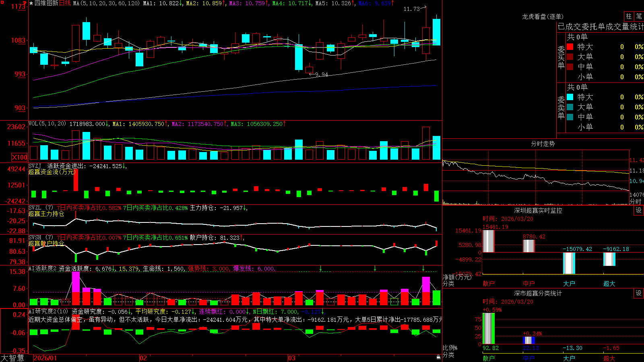Viewport: 644px width, 362px height.
Task: Click the 四维图新 stock name
Action: pos(47,3)
